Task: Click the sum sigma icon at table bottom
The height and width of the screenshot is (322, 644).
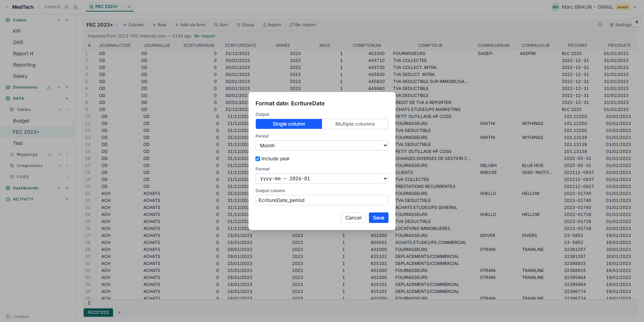Action: (89, 303)
